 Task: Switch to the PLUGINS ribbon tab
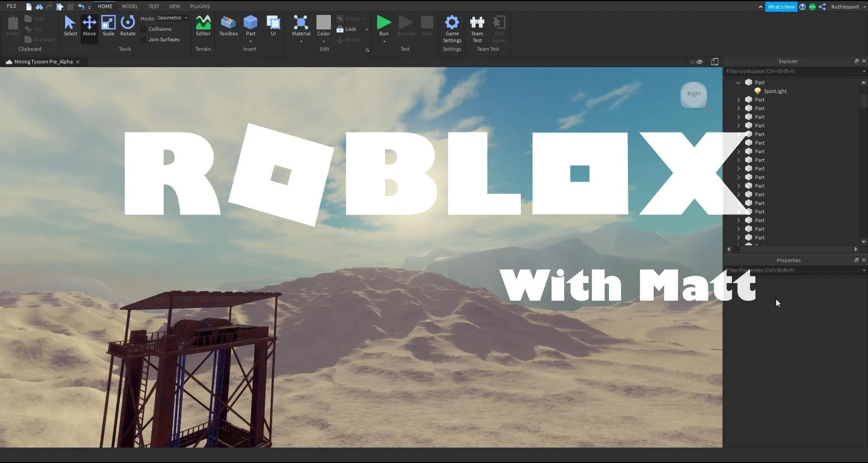(x=200, y=6)
